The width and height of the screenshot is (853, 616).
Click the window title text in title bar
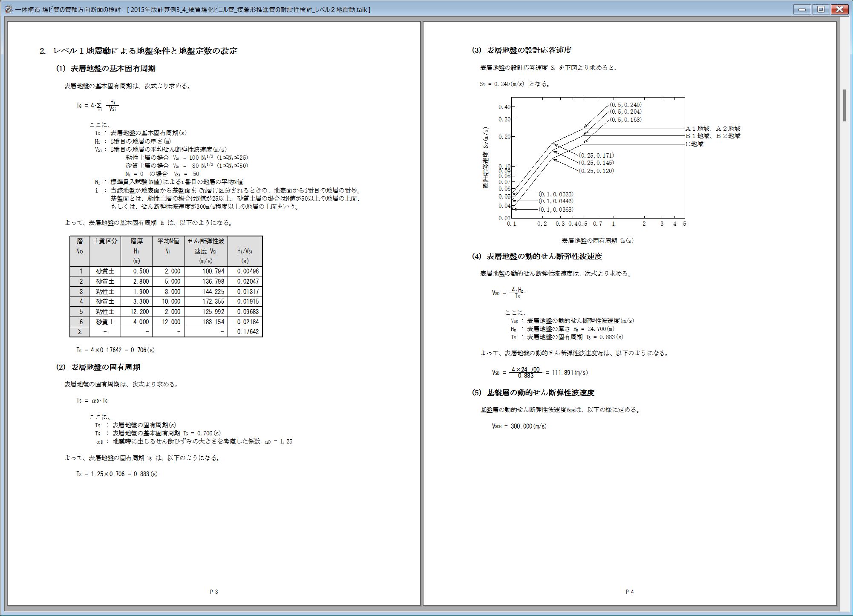click(193, 9)
